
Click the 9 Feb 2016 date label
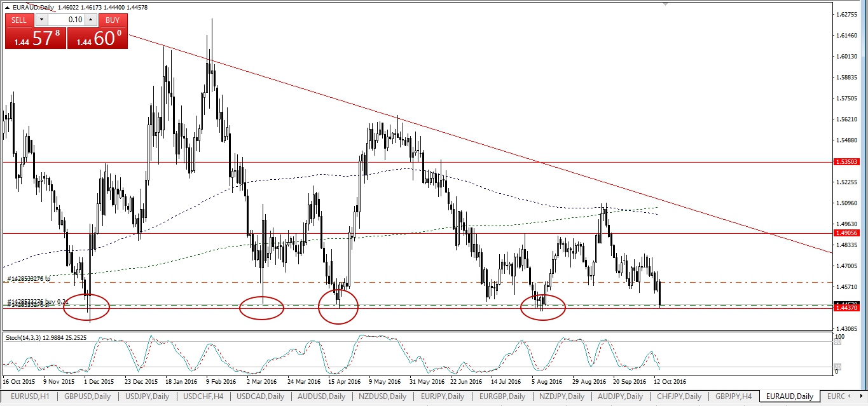(x=222, y=382)
